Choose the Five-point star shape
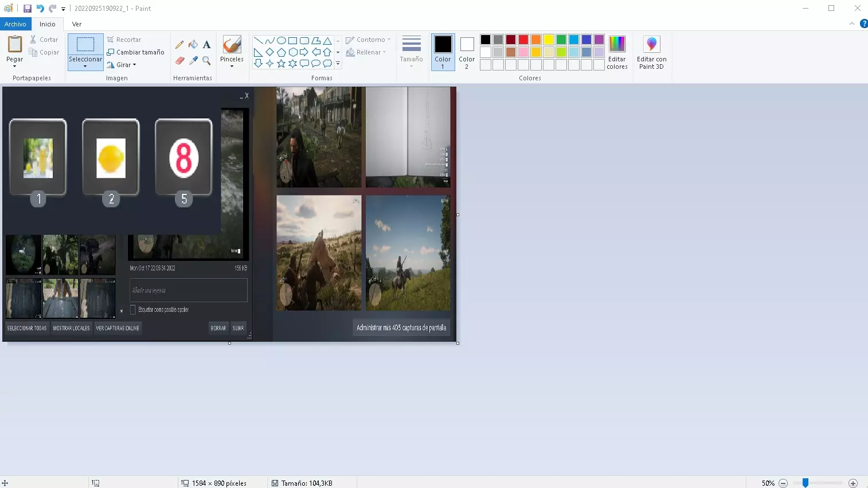 [281, 64]
